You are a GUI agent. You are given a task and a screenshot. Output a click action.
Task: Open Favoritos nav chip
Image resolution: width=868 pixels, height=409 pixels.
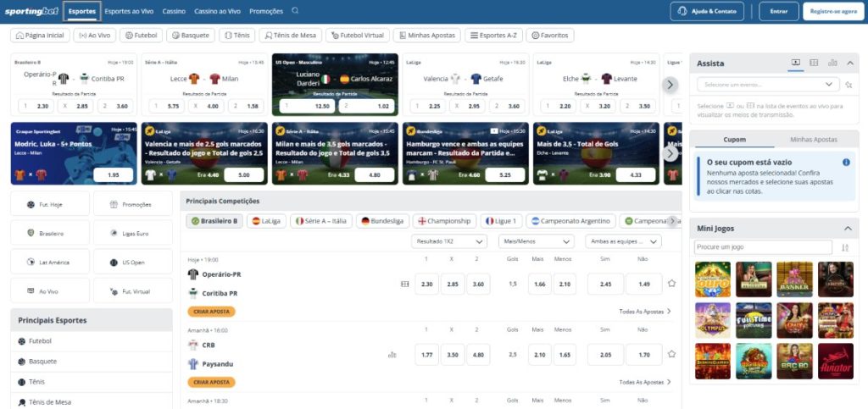pyautogui.click(x=549, y=36)
